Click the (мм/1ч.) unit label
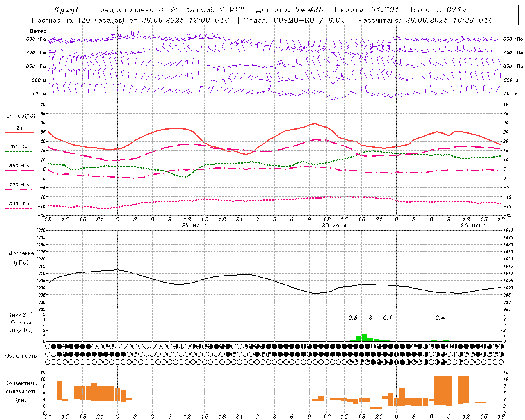 (21, 330)
